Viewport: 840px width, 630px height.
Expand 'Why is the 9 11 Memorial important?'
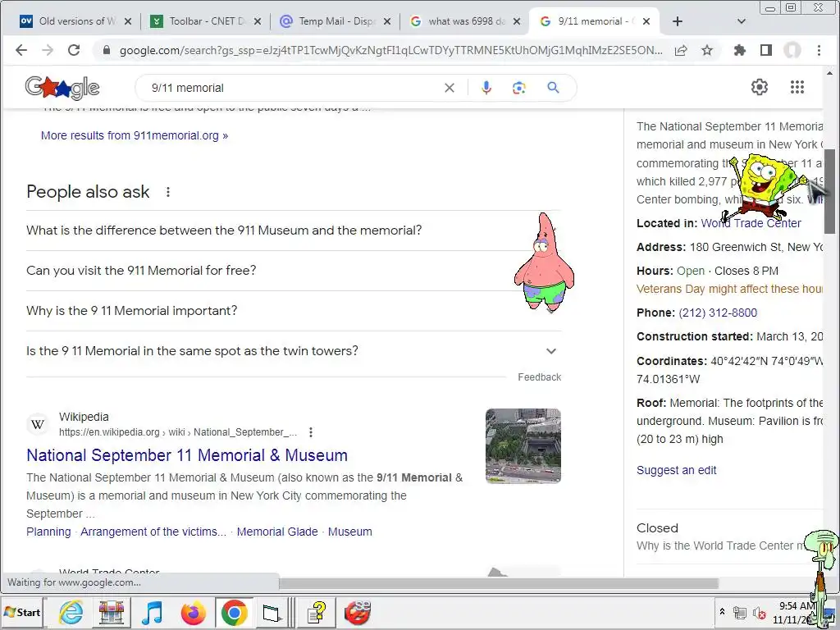pyautogui.click(x=294, y=311)
